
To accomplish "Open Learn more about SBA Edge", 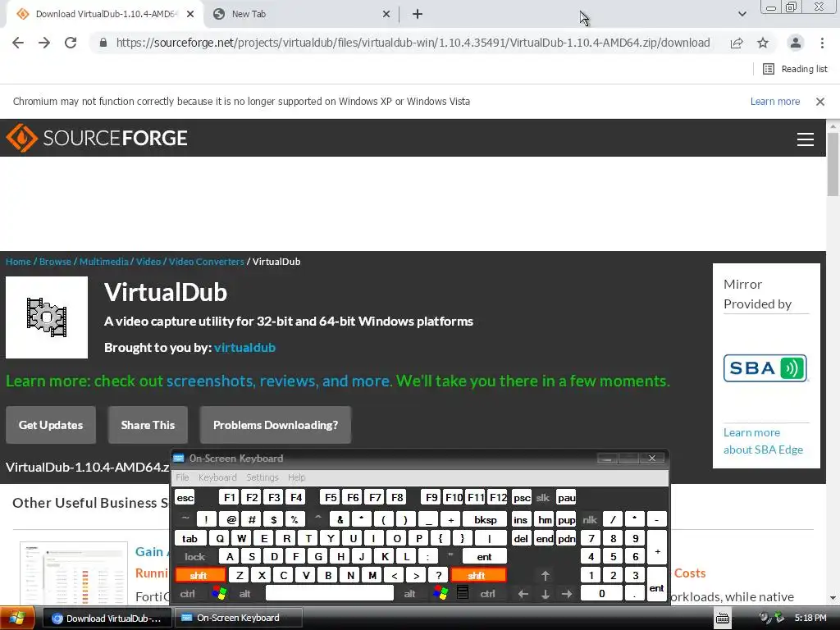I will tap(763, 441).
